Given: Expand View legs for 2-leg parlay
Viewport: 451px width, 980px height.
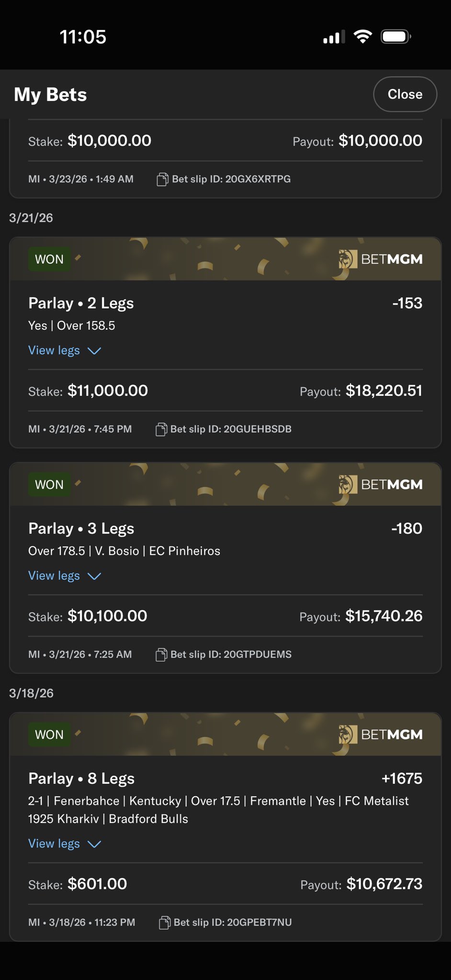Looking at the screenshot, I should (65, 351).
